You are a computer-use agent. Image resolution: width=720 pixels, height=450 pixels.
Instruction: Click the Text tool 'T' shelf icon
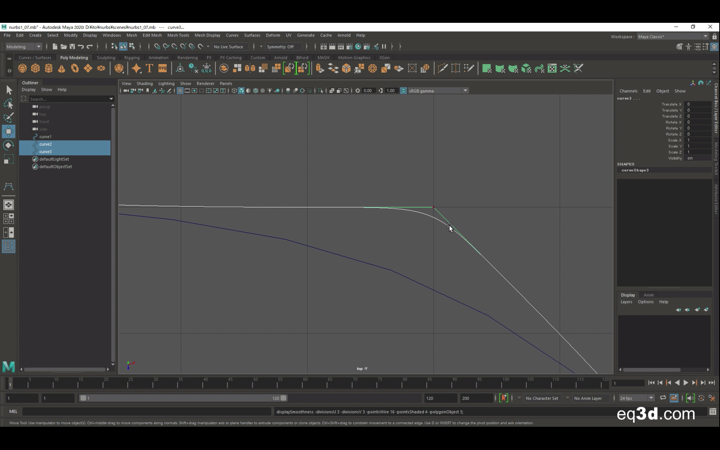[149, 69]
